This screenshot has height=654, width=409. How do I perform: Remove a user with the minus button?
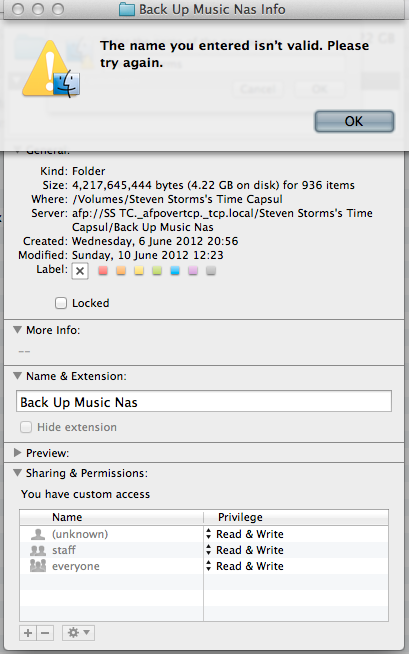[45, 633]
